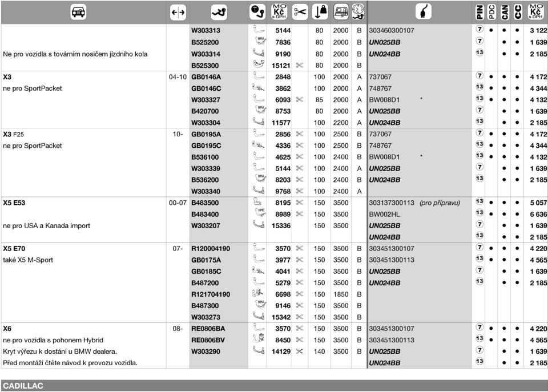This screenshot has width=548, height=392.
Task: Click the towbar type icon for RE0806BV
Action: [258, 338]
